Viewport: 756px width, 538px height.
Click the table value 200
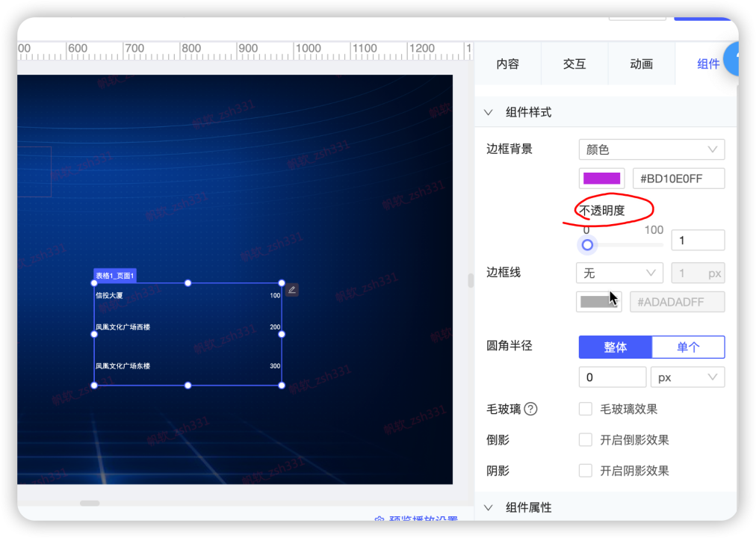[275, 327]
